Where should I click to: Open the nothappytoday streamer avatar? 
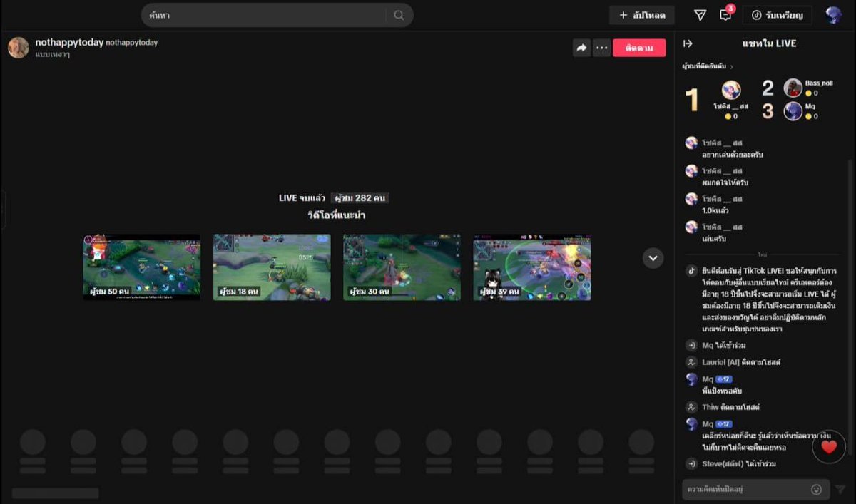point(19,48)
